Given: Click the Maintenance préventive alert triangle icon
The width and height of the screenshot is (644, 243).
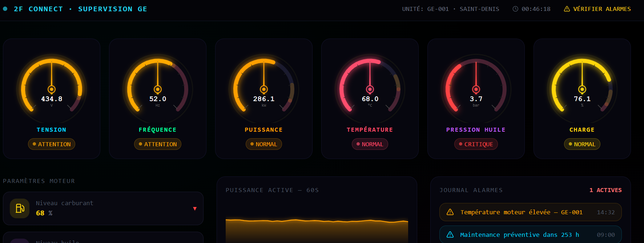Looking at the screenshot, I should tap(450, 235).
